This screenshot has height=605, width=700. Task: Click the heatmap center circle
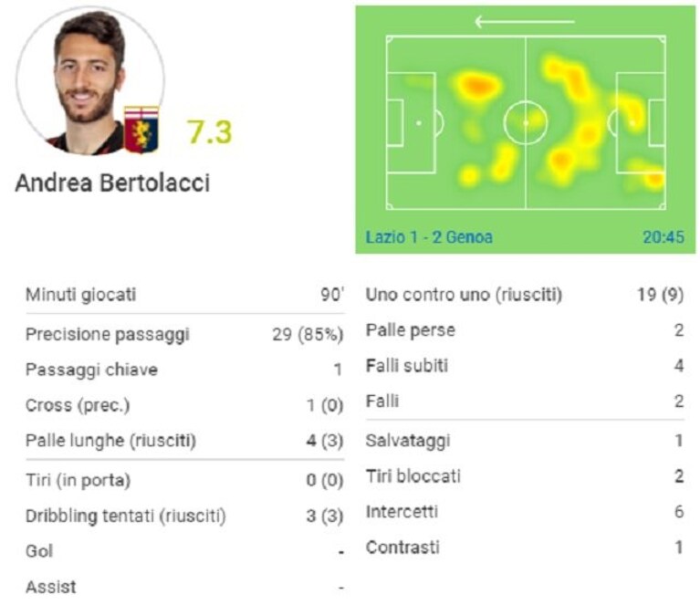(526, 122)
